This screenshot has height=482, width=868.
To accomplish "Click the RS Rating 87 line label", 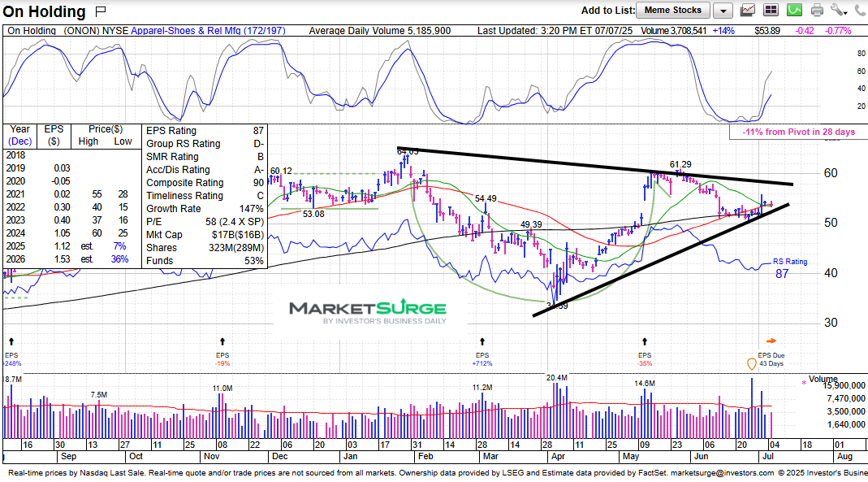I will pyautogui.click(x=789, y=267).
